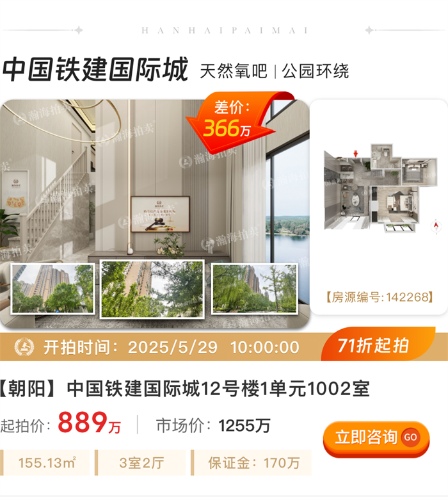Click the 3室2厅 layout tag
This screenshot has height=497, width=448.
pos(141,463)
